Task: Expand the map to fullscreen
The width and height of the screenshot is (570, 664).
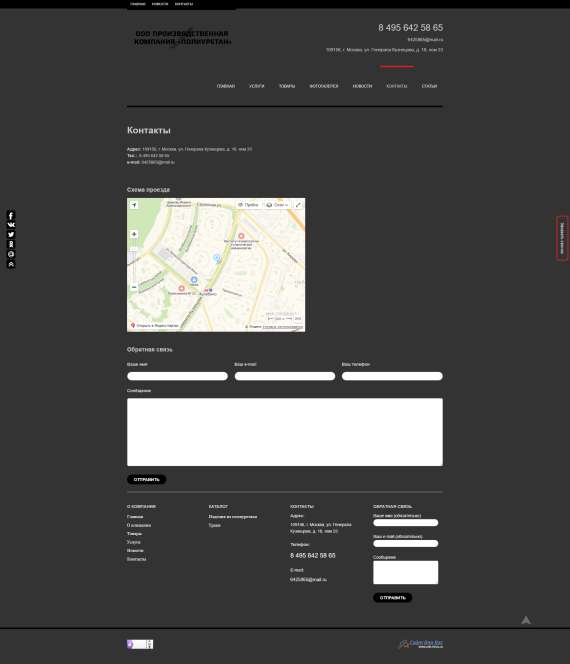Action: pos(298,205)
